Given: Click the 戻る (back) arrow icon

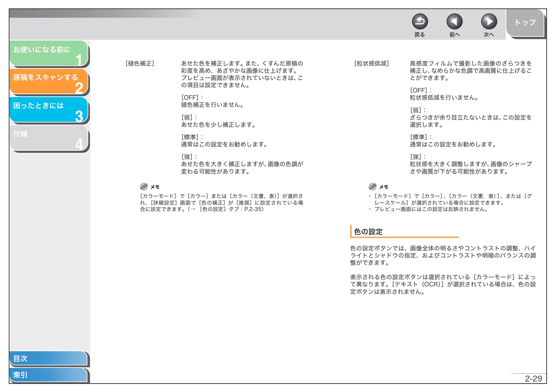Looking at the screenshot, I should pyautogui.click(x=420, y=22).
